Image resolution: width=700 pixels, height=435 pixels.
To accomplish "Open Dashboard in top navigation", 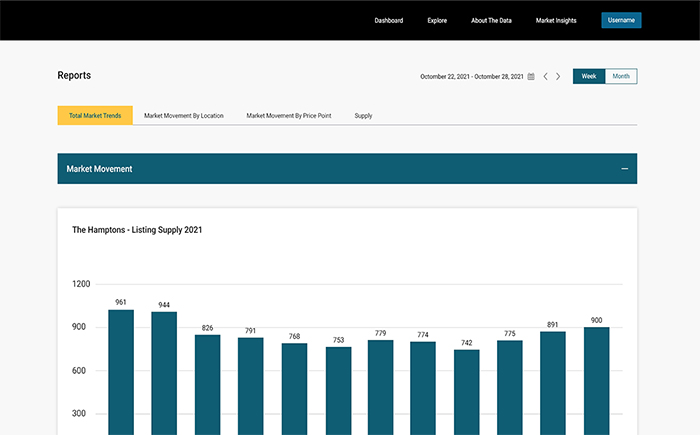I will [x=389, y=21].
